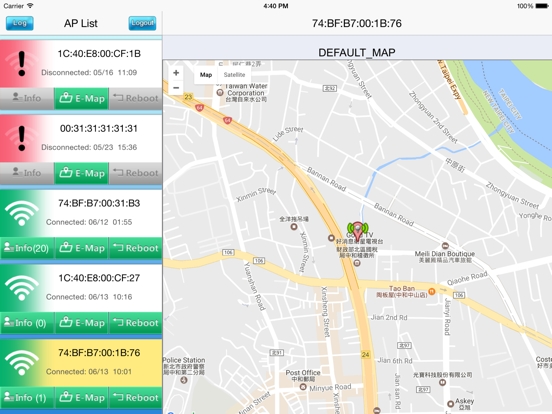The height and width of the screenshot is (414, 552).
Task: Click Police Station map marker
Action: (x=184, y=380)
